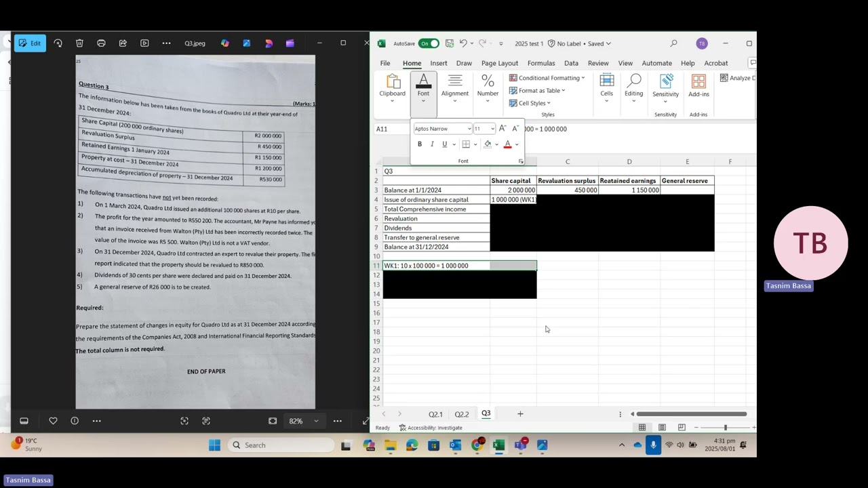868x488 pixels.
Task: Open the Clipchamp icon in Photos title bar
Action: (x=290, y=43)
